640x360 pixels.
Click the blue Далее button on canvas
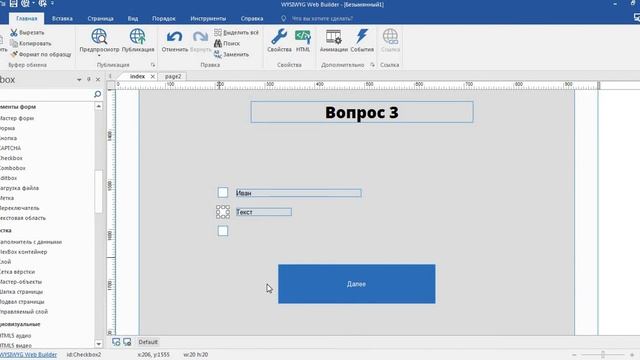357,284
